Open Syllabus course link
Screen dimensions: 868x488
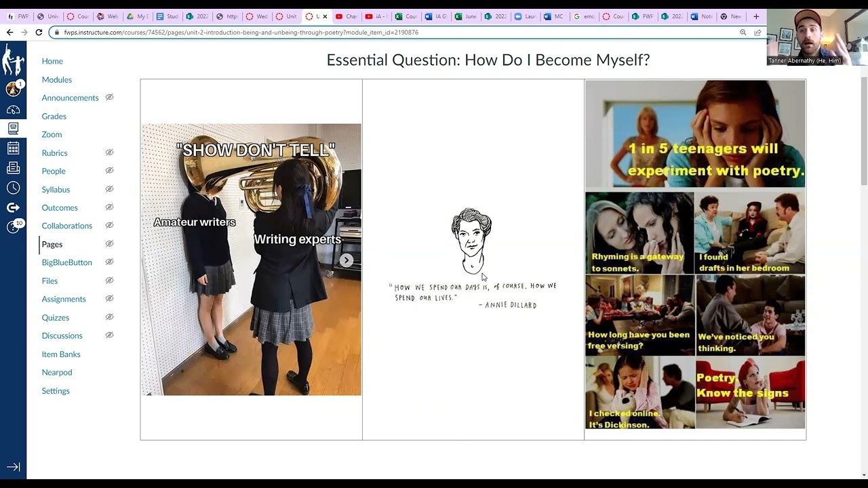(x=56, y=189)
